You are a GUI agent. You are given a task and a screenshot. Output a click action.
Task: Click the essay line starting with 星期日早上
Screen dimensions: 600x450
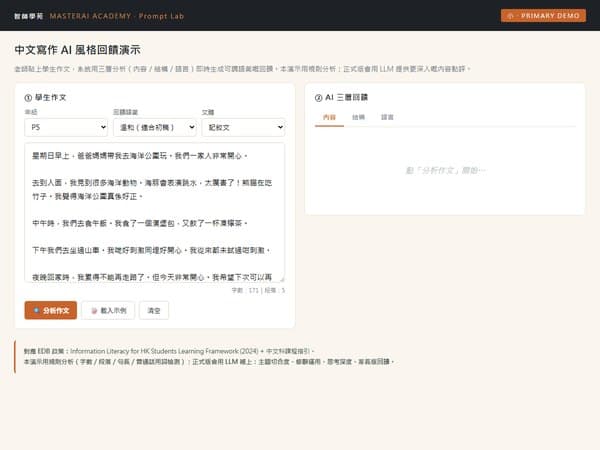coord(140,156)
